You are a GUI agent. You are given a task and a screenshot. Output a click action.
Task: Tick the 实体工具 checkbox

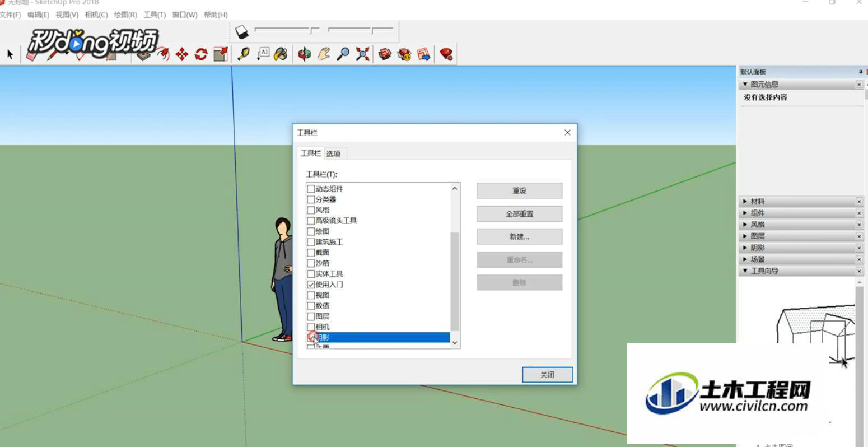[x=311, y=274]
